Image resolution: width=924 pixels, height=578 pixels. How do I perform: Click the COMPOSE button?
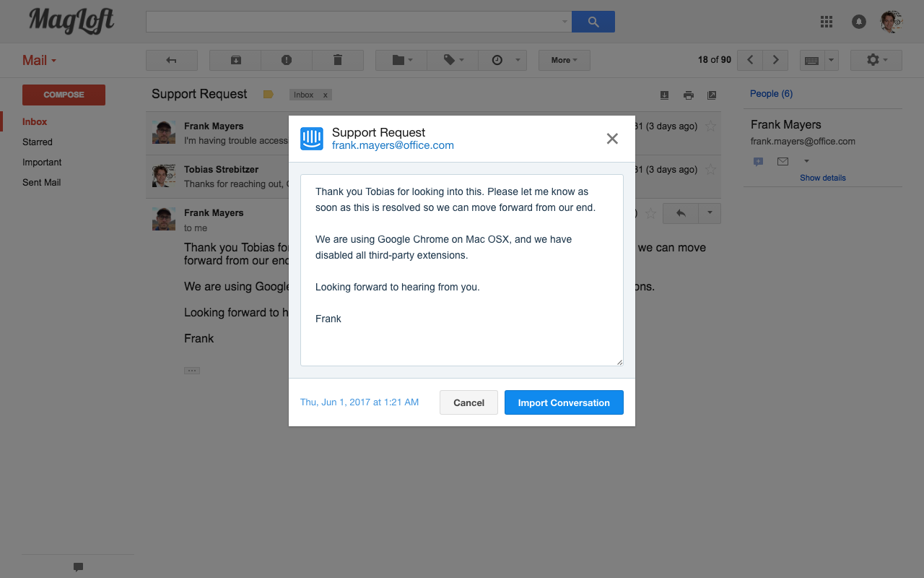[x=64, y=95]
